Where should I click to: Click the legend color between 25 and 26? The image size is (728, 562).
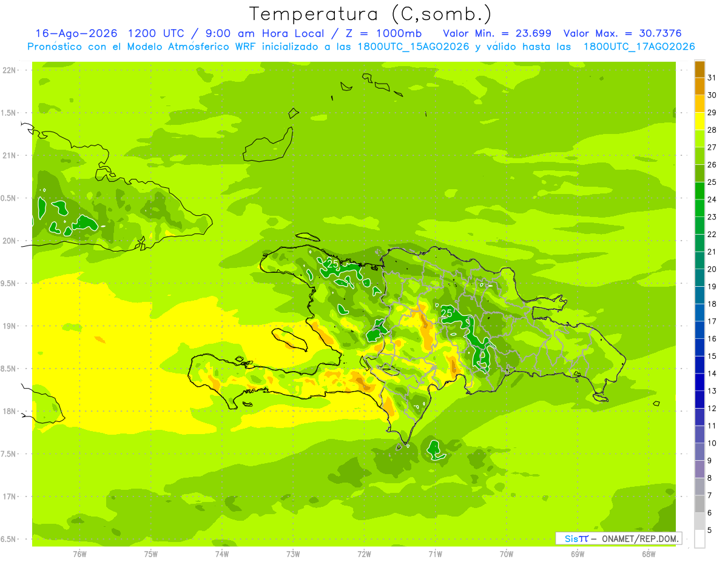point(699,173)
